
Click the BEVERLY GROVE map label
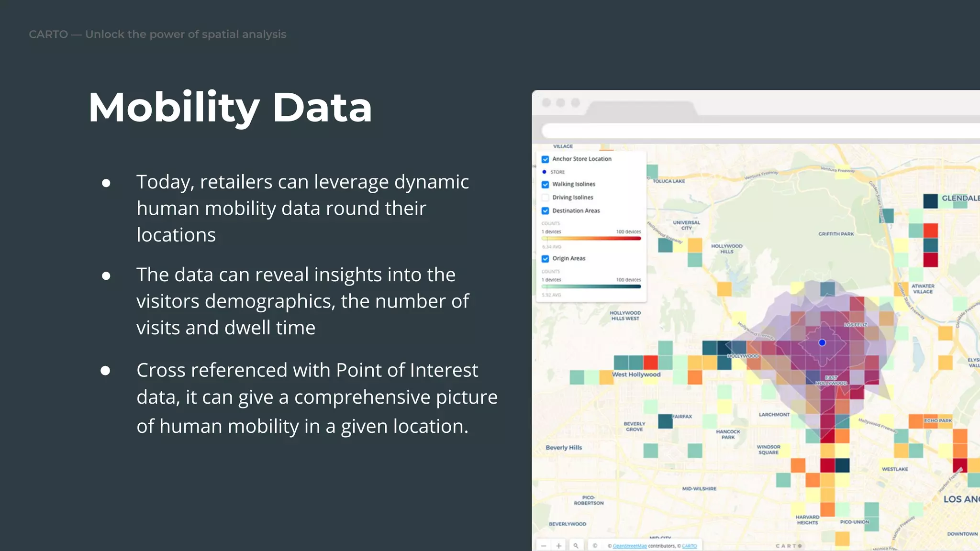tap(635, 427)
